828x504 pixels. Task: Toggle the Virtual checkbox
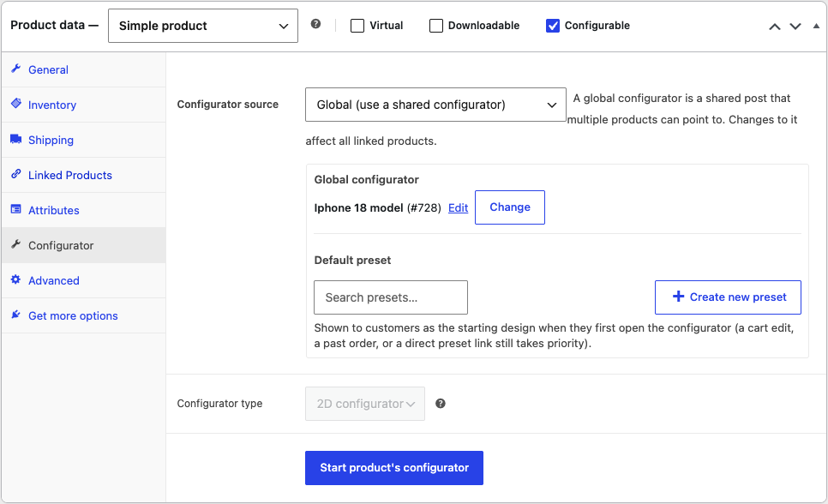(x=357, y=26)
